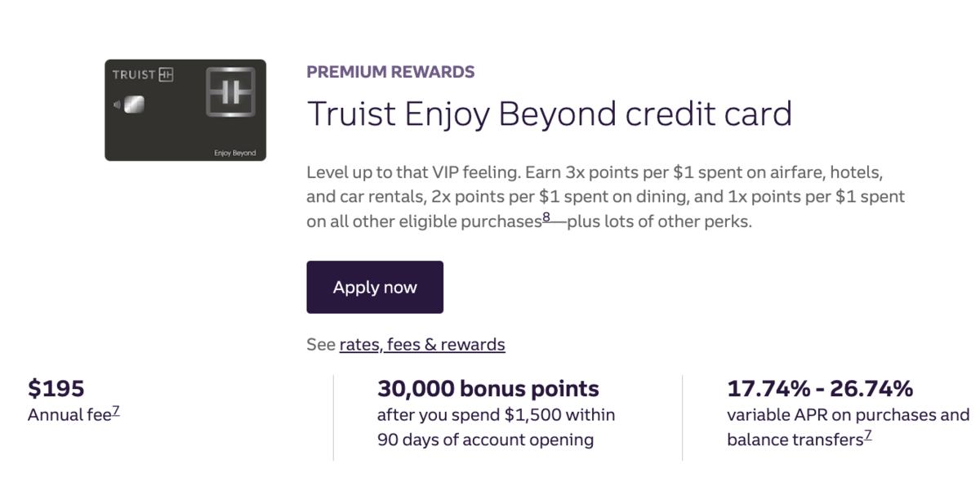The image size is (980, 496).
Task: Click the $195 annual fee amount
Action: [x=56, y=388]
